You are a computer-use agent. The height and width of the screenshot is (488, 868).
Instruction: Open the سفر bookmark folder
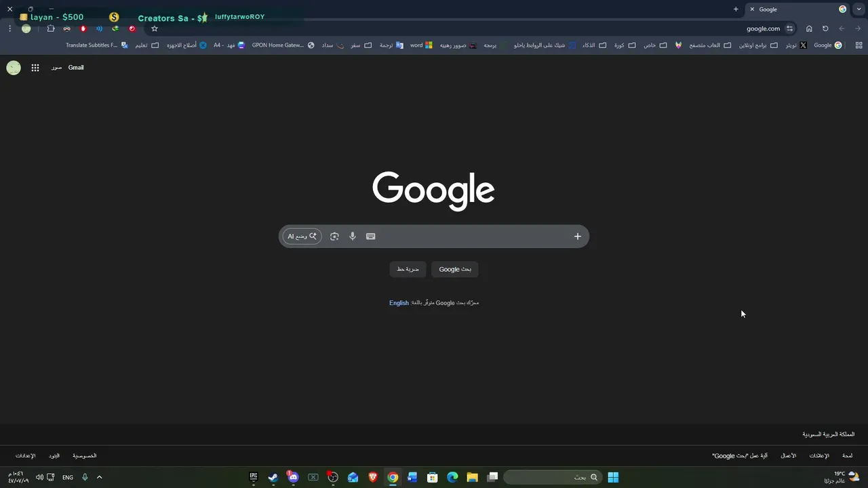tap(361, 45)
